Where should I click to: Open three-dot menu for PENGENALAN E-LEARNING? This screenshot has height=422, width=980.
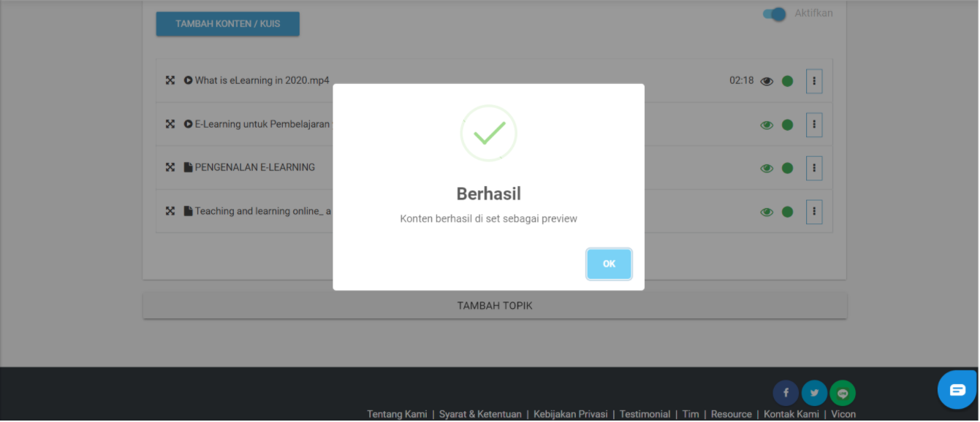814,168
